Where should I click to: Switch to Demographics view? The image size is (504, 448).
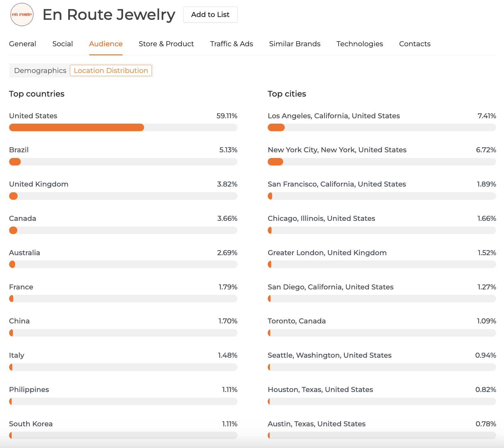(40, 70)
